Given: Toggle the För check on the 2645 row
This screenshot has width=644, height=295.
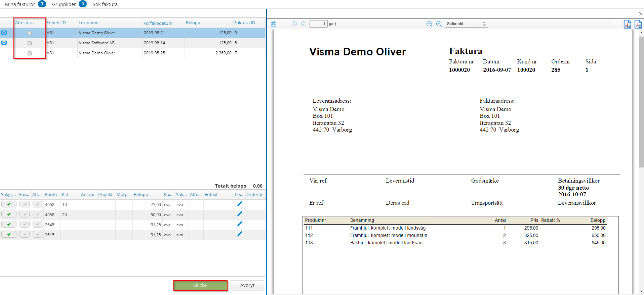Looking at the screenshot, I should click(25, 224).
